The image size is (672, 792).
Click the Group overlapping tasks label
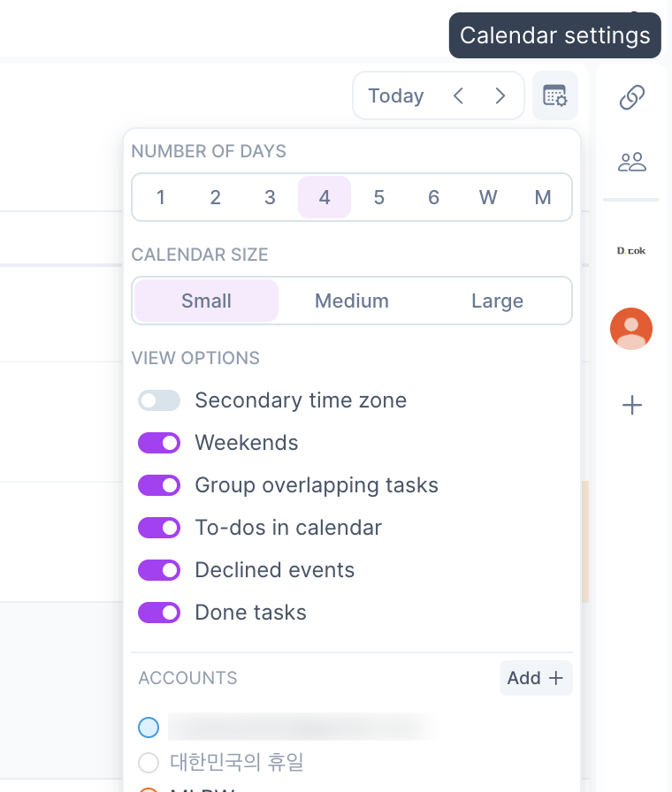coord(317,485)
